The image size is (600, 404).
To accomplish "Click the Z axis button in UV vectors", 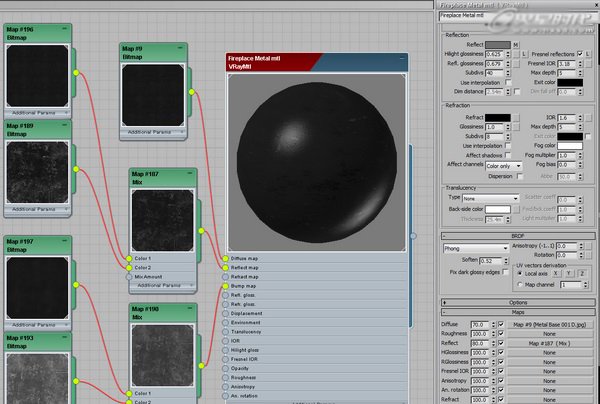I will [582, 274].
